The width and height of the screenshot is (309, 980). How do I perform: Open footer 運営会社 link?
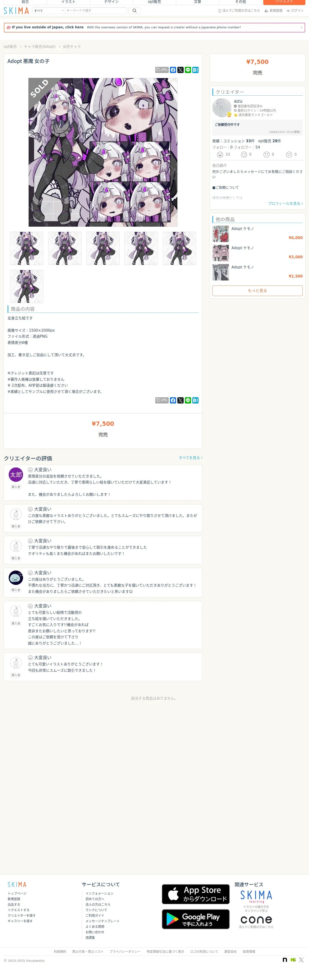click(230, 951)
